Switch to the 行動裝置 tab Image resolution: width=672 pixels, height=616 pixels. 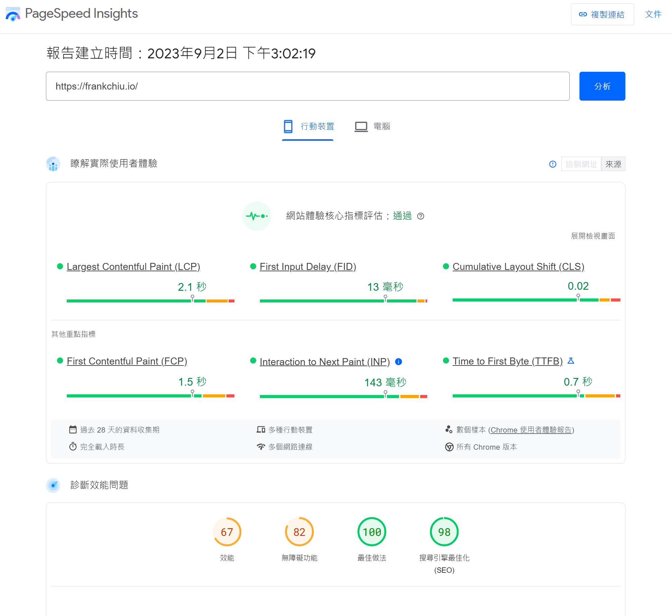click(x=308, y=126)
